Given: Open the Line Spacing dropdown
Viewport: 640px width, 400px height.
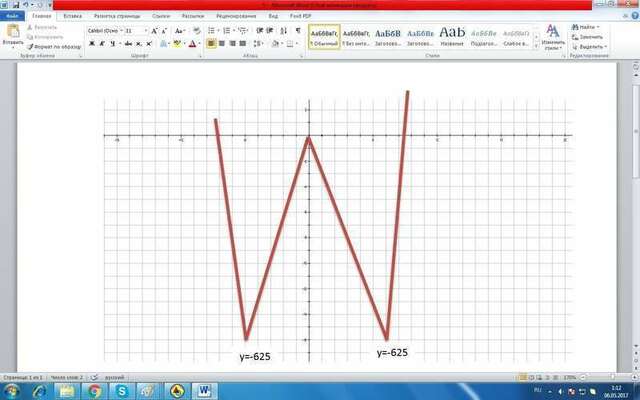Looking at the screenshot, I should click(x=258, y=44).
